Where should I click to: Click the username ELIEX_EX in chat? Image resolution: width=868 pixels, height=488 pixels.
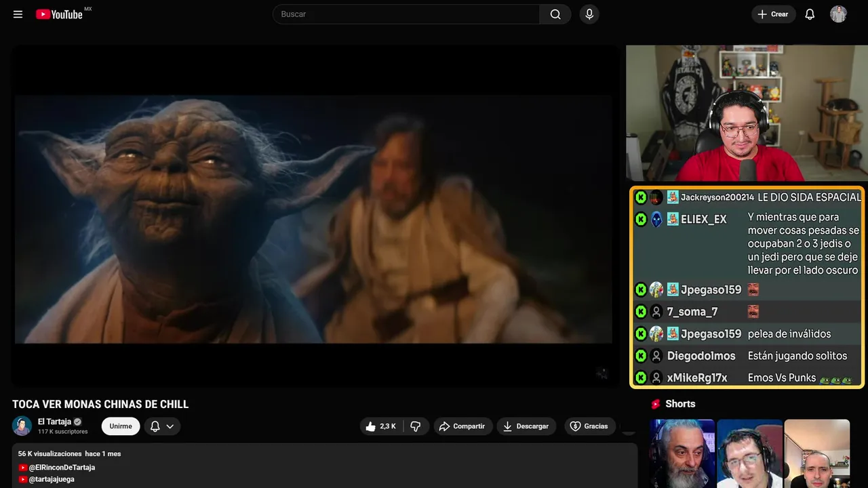tap(703, 220)
